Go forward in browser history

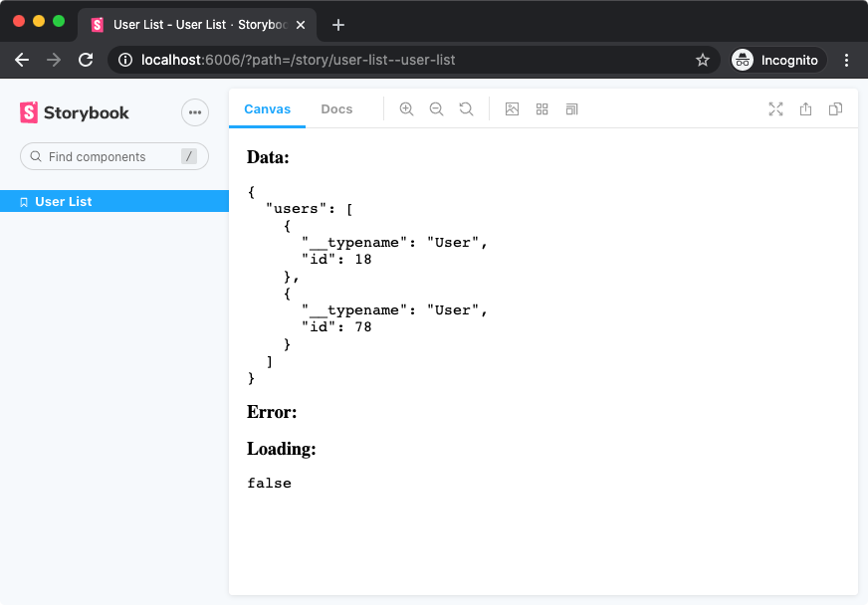point(54,60)
